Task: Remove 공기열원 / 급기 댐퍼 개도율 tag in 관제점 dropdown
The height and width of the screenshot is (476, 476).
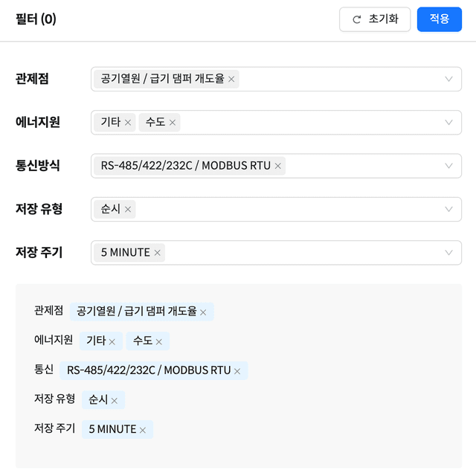Action: [231, 80]
